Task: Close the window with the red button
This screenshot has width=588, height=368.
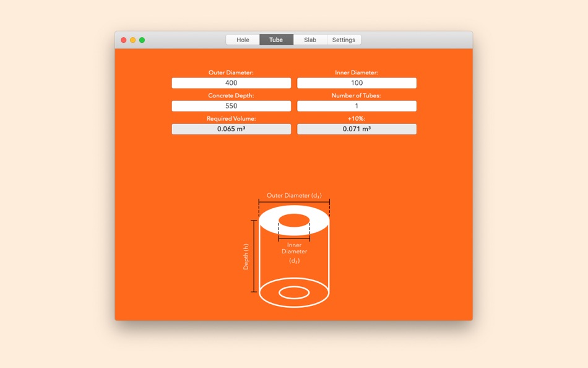Action: (123, 40)
